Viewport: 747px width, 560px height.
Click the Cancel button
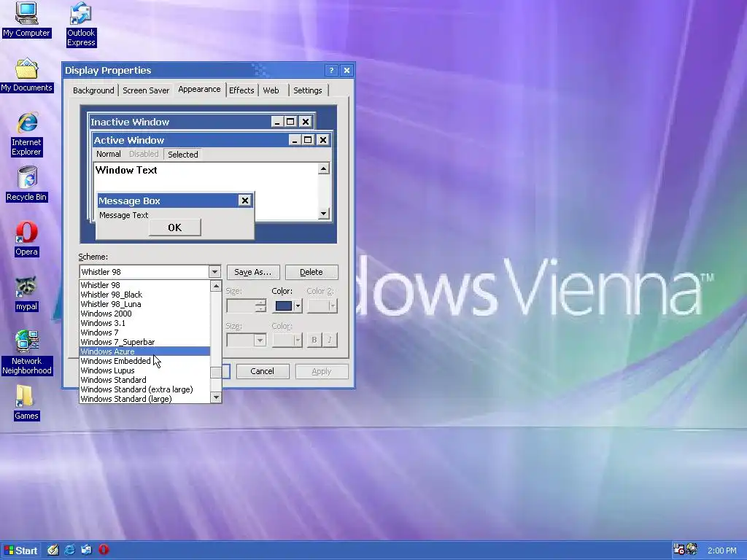[x=263, y=371]
